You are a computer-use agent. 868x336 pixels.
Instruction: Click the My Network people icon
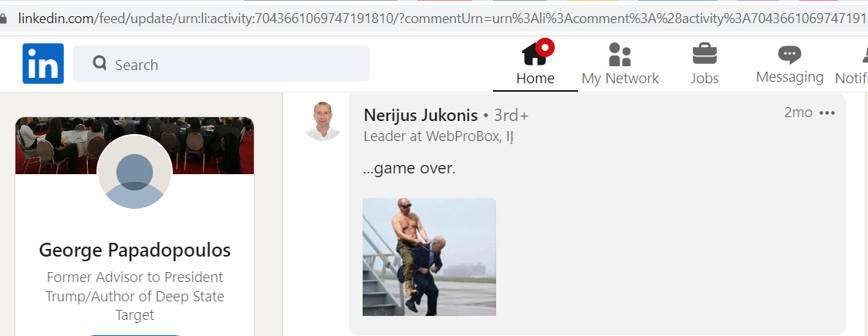620,54
